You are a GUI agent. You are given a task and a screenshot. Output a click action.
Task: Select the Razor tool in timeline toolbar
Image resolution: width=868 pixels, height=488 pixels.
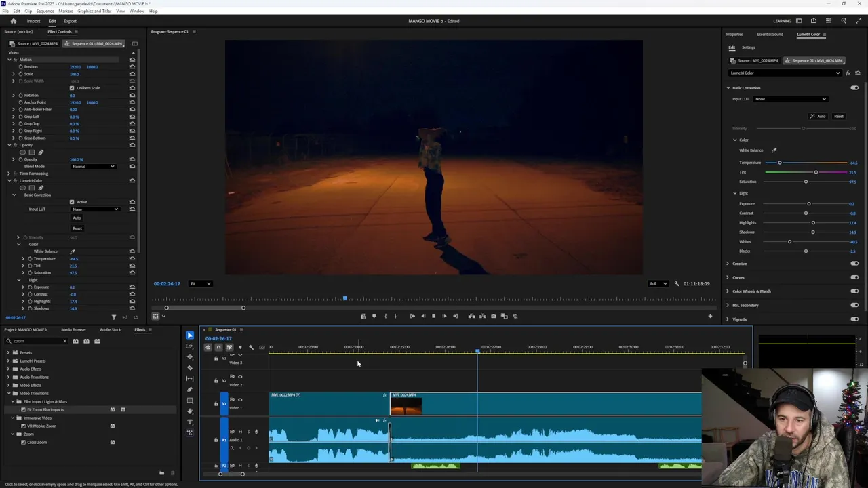tap(190, 368)
